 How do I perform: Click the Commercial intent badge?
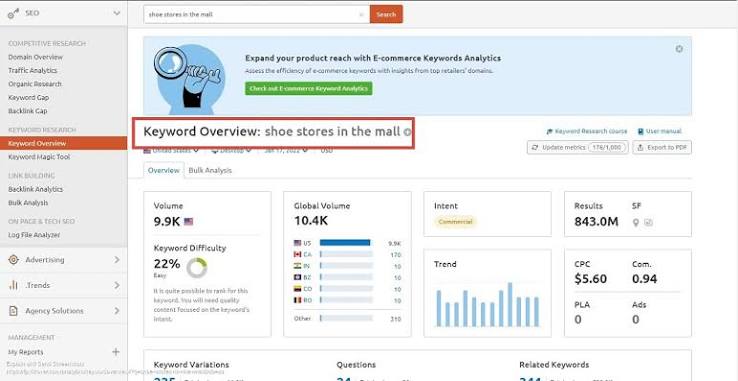[x=455, y=221]
